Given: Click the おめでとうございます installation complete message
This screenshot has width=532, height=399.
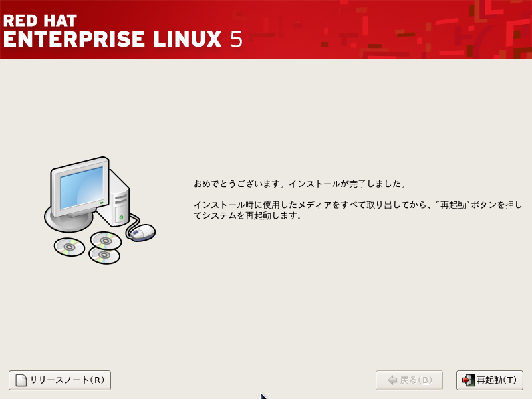Looking at the screenshot, I should click(x=299, y=184).
